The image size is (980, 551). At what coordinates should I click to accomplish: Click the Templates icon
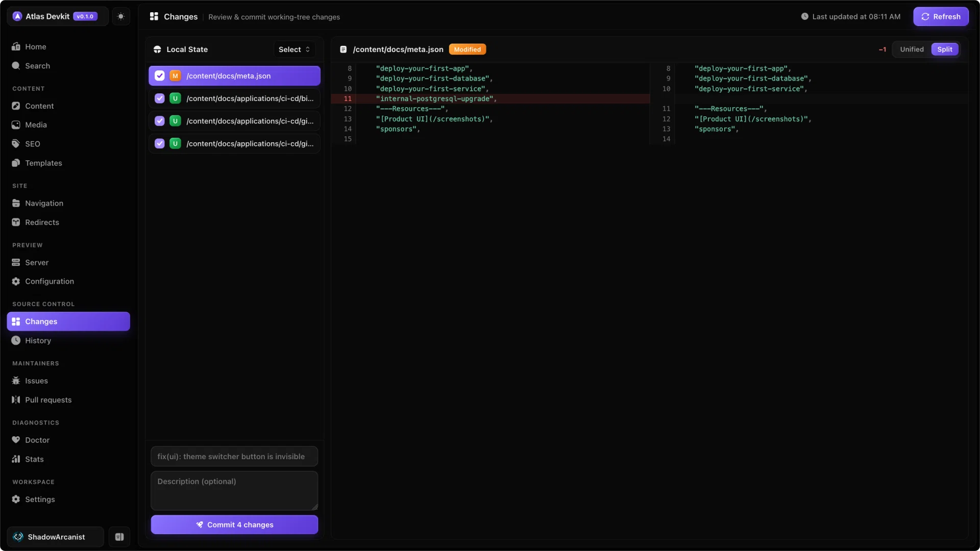[x=16, y=163]
